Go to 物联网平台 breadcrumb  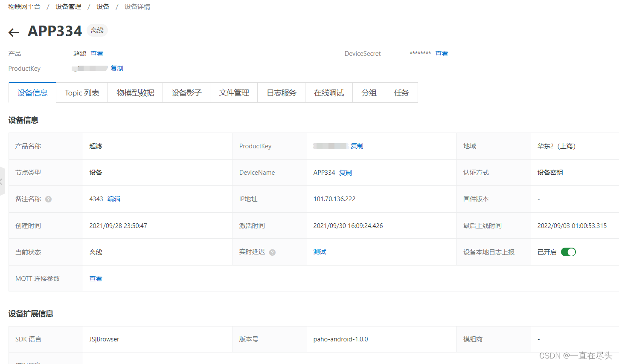pos(24,7)
